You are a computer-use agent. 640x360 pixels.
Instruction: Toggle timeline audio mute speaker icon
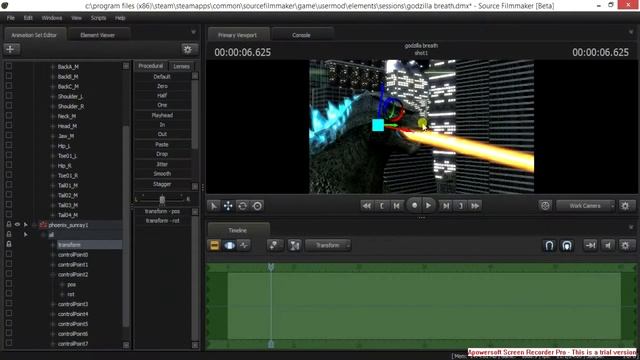(608, 245)
